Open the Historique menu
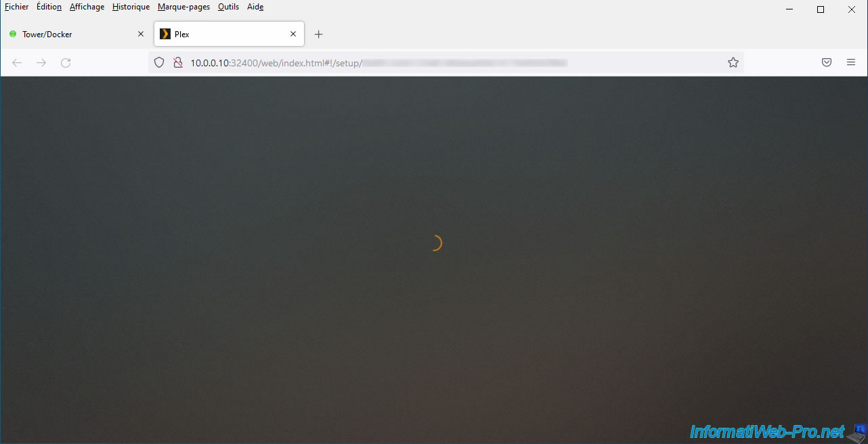Screen dimensions: 868x444 [131, 7]
